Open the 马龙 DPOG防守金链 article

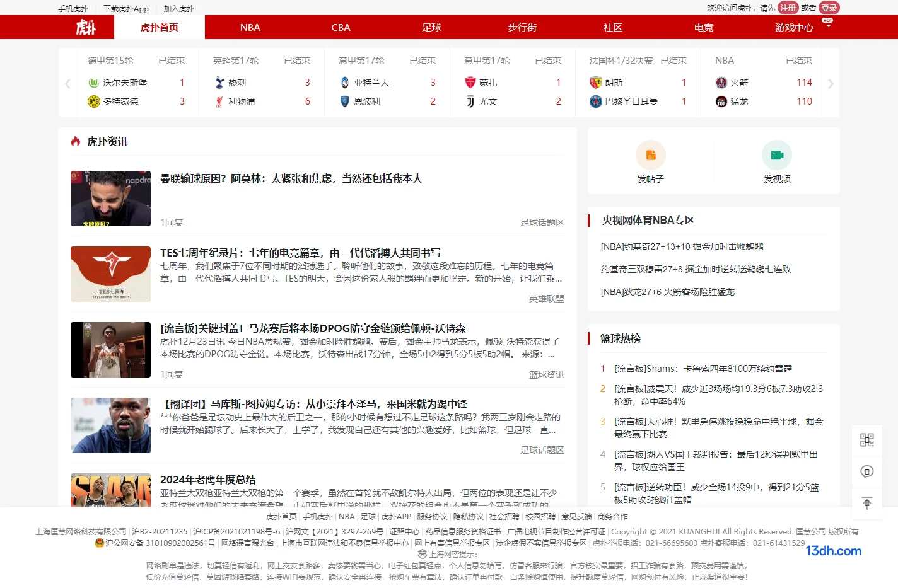tap(313, 328)
